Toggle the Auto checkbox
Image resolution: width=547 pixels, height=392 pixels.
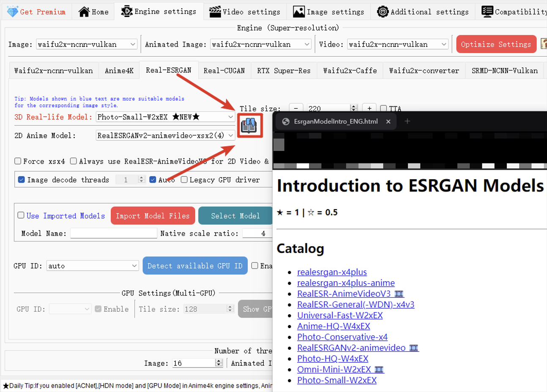[153, 180]
